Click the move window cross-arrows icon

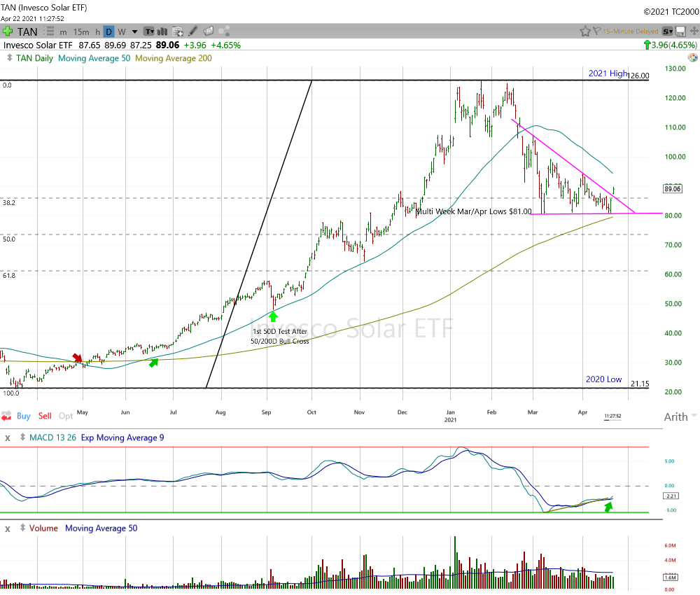(694, 31)
